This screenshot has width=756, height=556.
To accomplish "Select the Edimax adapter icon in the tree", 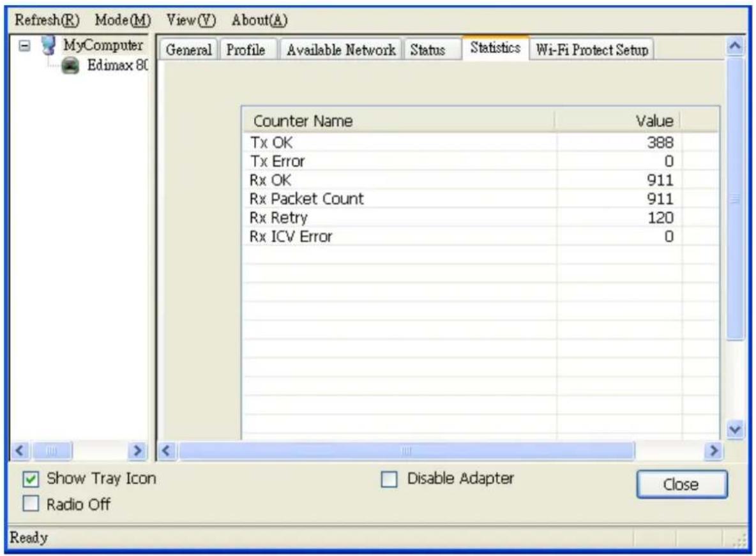I will click(x=70, y=66).
